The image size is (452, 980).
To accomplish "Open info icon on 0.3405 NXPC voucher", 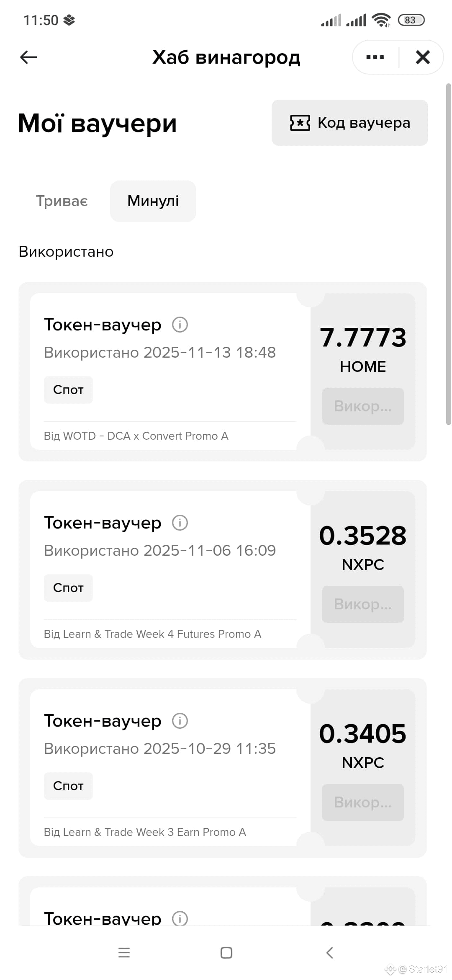I will click(x=180, y=721).
